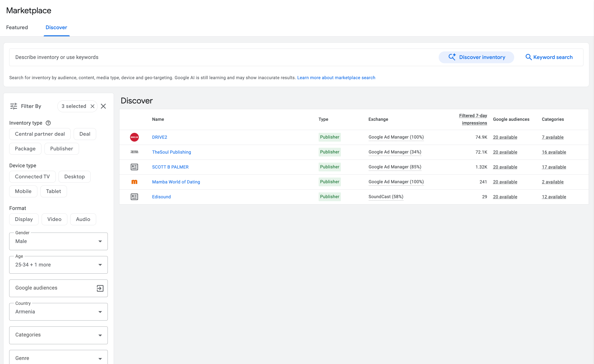Click the DRIVE2 Publisher type badge
This screenshot has width=594, height=364.
(x=329, y=137)
